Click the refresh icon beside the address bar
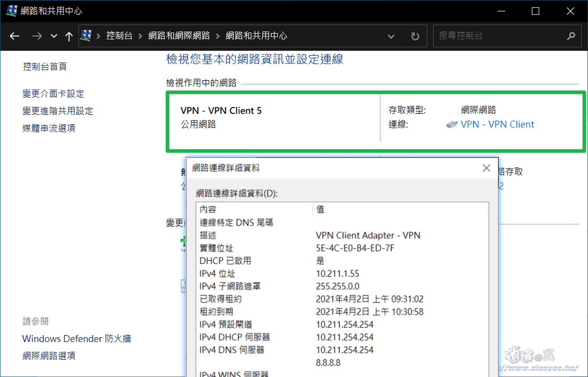 click(415, 36)
